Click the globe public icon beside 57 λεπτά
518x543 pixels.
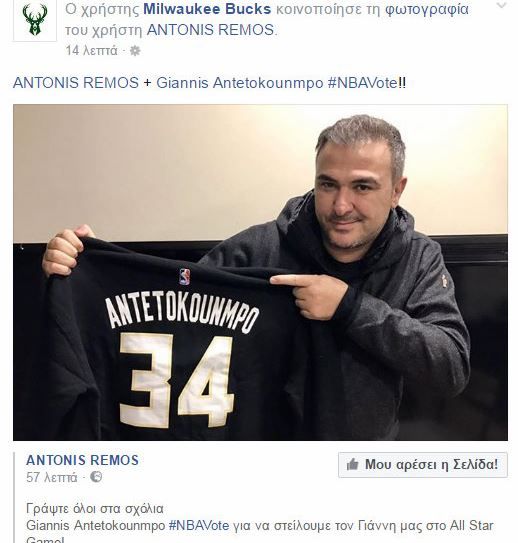tap(96, 477)
